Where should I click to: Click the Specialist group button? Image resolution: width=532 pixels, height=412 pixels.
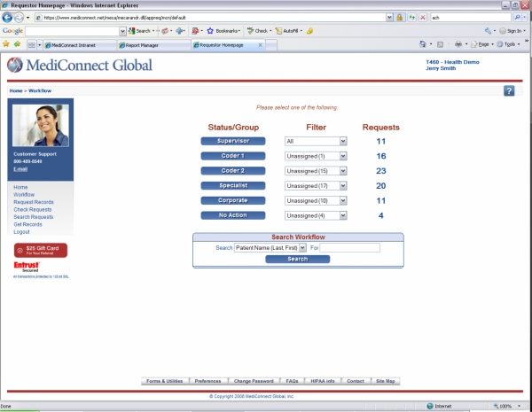tap(233, 186)
